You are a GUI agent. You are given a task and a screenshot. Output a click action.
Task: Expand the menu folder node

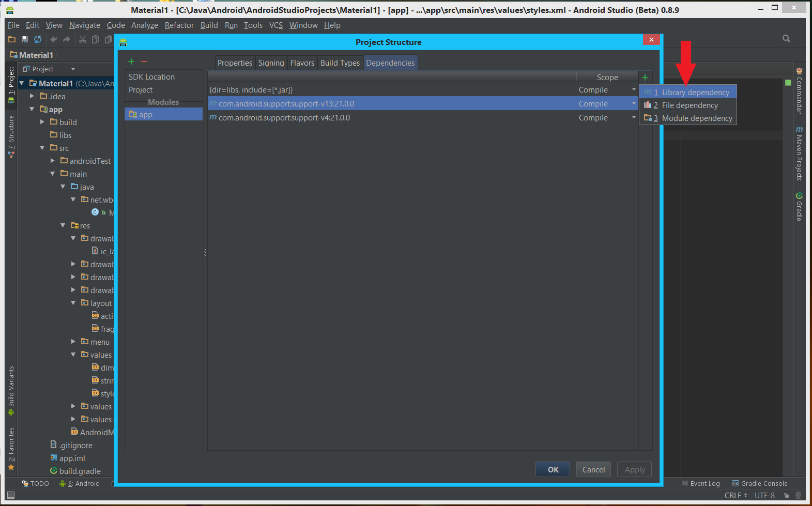pyautogui.click(x=73, y=342)
